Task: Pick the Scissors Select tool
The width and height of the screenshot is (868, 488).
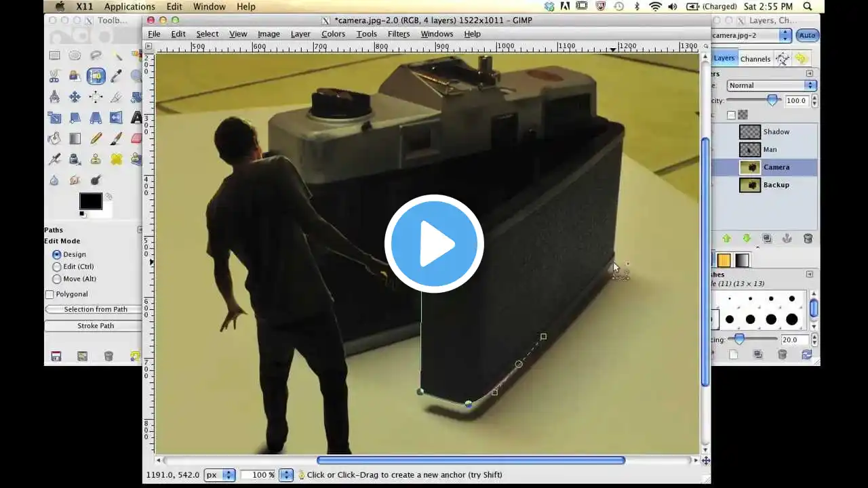Action: point(54,77)
